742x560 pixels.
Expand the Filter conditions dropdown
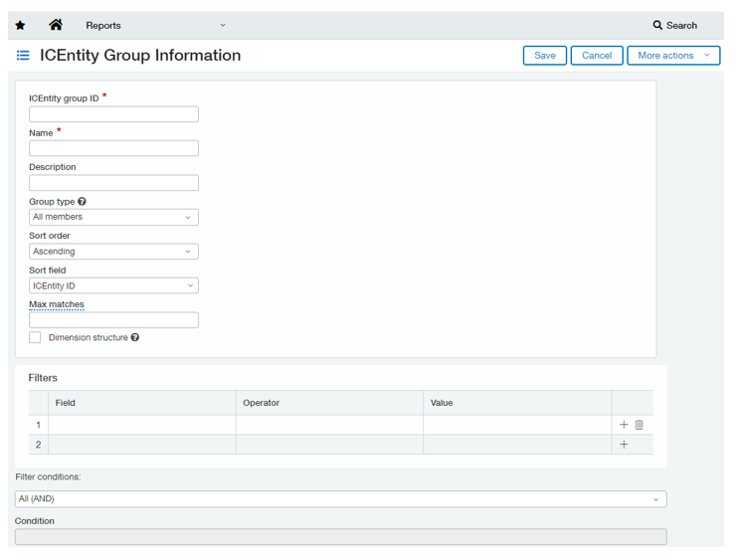[340, 499]
